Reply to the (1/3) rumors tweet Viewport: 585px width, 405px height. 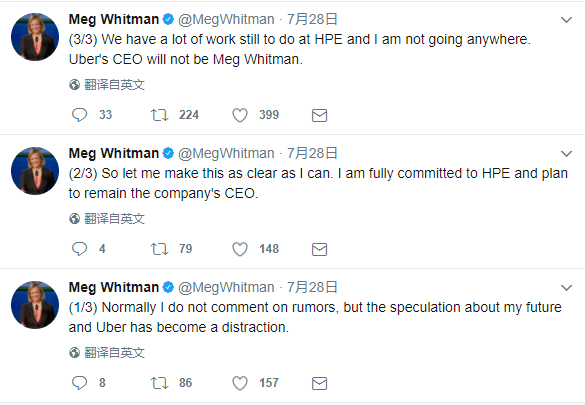tap(79, 383)
